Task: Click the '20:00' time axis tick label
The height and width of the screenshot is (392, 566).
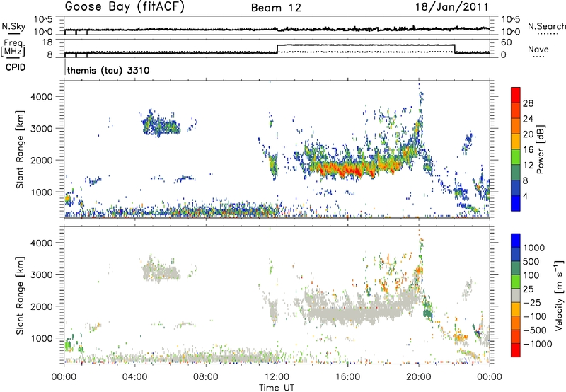Action: tap(419, 377)
